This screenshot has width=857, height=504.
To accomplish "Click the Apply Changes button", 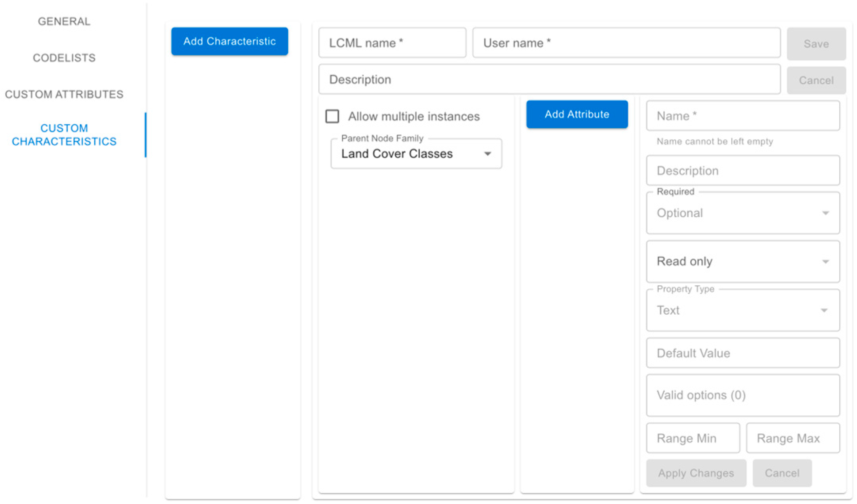I will pos(696,473).
